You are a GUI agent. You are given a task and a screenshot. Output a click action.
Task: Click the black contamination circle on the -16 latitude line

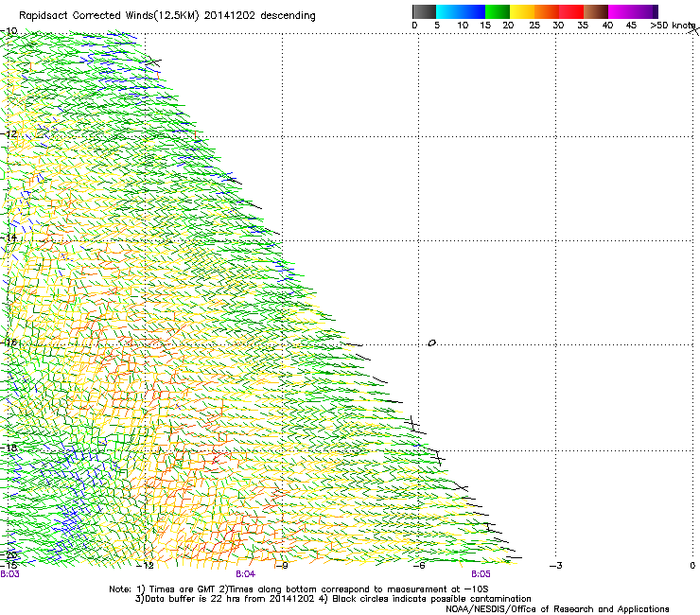431,343
